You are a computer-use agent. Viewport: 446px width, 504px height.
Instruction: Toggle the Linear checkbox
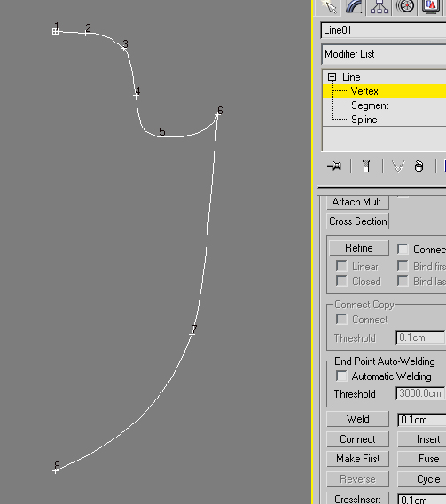341,266
